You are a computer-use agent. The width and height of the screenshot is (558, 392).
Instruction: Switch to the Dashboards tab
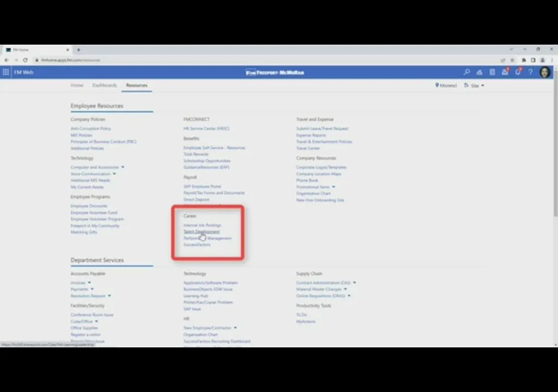click(x=105, y=85)
